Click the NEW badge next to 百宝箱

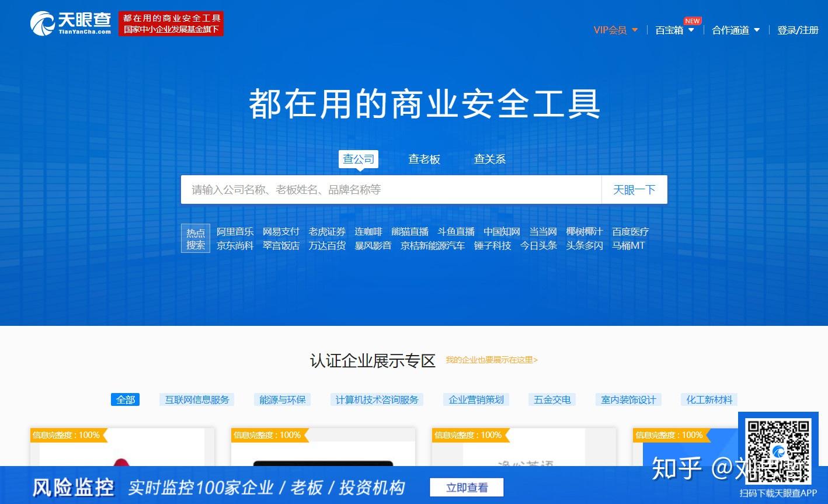tap(692, 20)
